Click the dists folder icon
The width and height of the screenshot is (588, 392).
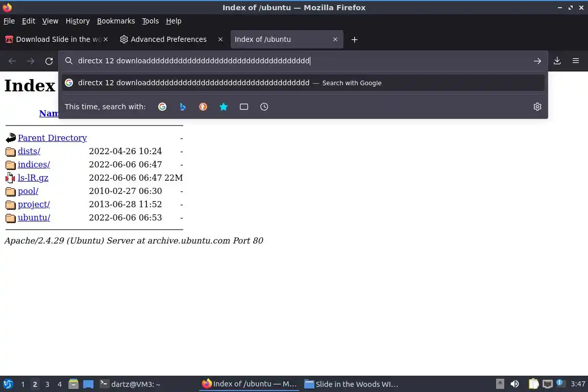[11, 152]
